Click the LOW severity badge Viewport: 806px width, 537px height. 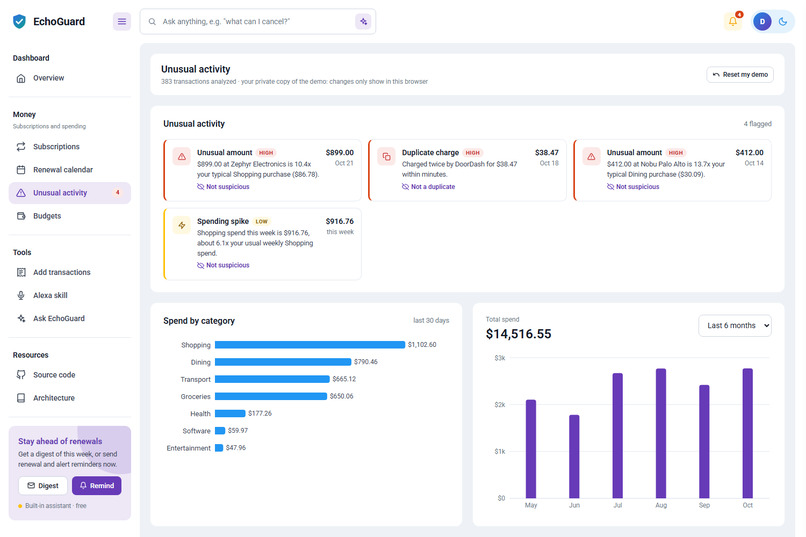[x=262, y=221]
